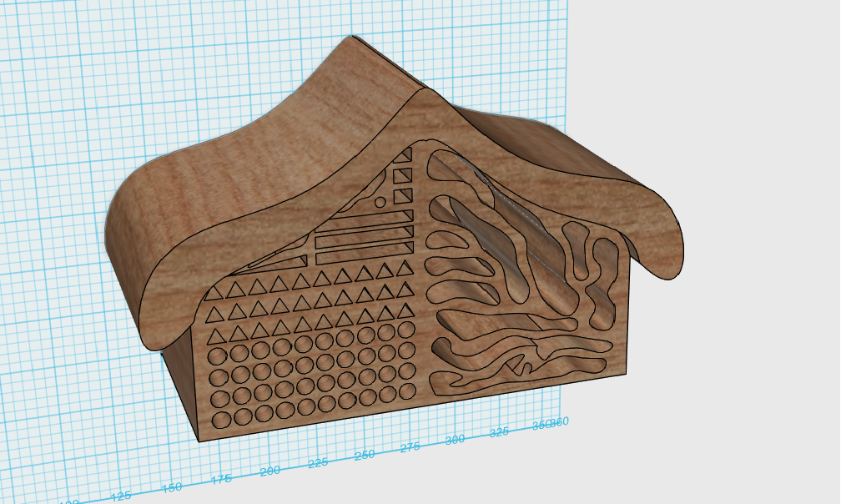
Task: Click the ruler label "250"
Action: point(365,455)
